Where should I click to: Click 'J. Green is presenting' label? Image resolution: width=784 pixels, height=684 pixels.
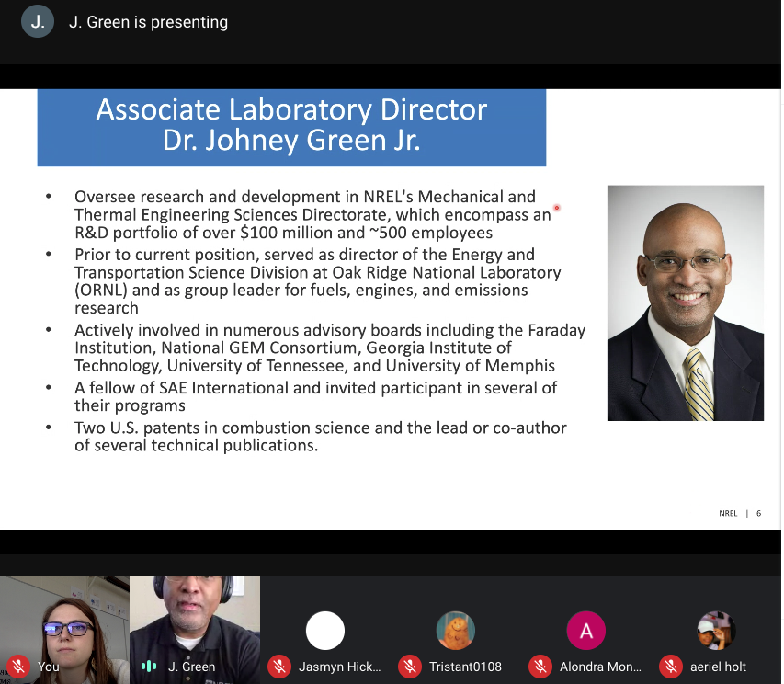pyautogui.click(x=148, y=22)
